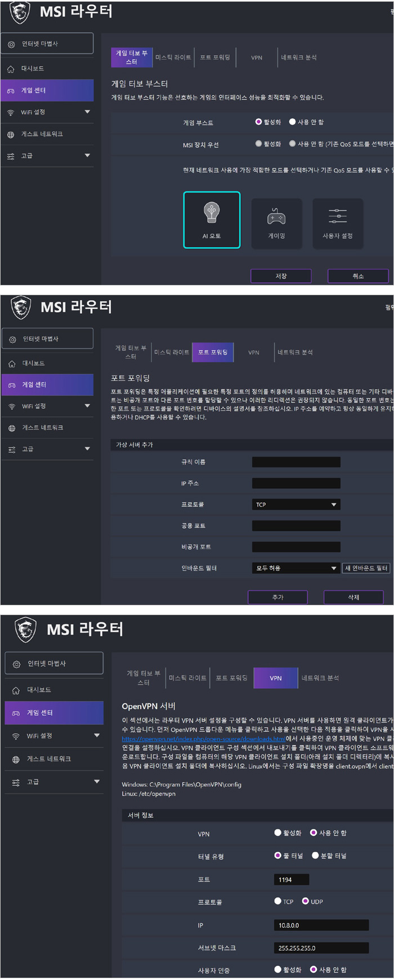This screenshot has width=394, height=980.
Task: Click WiFi 설정 signal icon on OpenVPN page
Action: (16, 736)
